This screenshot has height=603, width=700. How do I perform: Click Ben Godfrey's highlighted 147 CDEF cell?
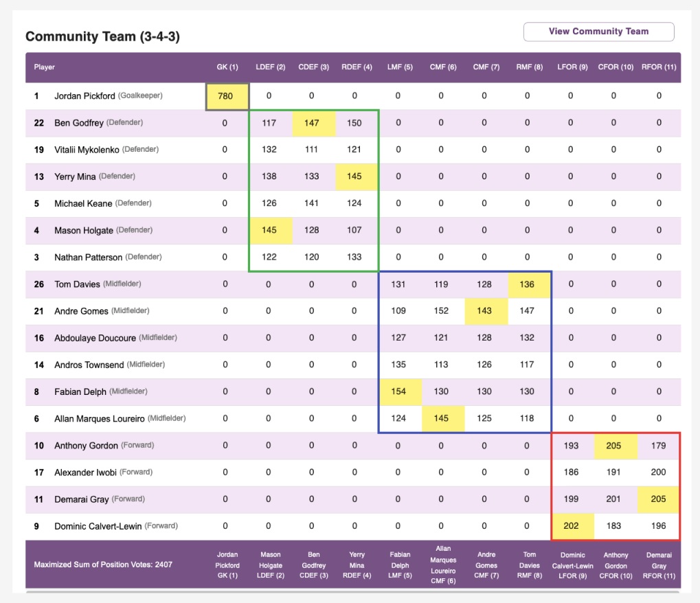[x=313, y=123]
